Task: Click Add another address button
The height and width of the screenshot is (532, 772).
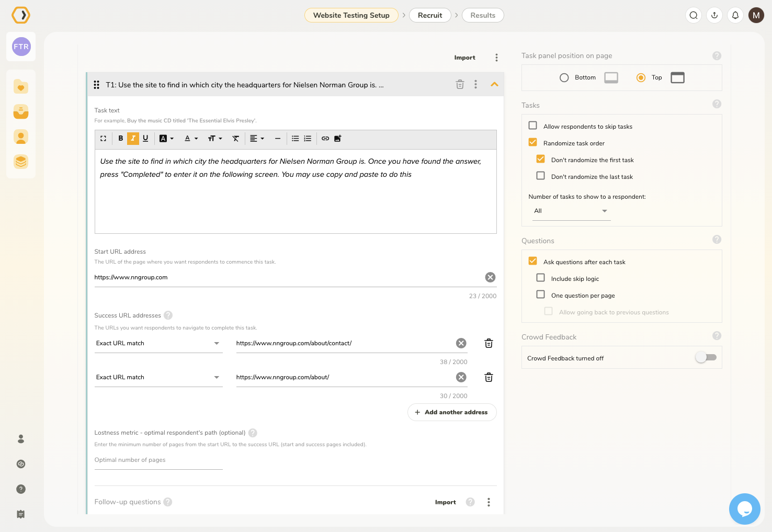Action: 452,412
